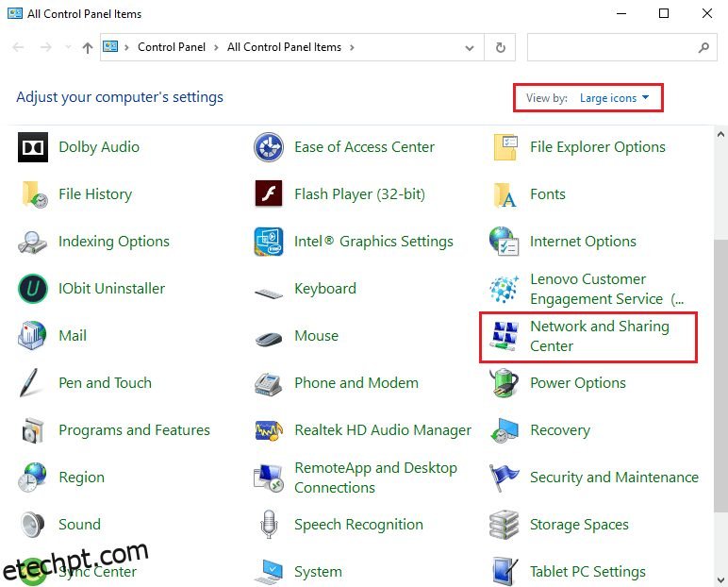Screen dimensions: 728x587
Task: Open the Network and Sharing Center icon
Action: point(505,336)
